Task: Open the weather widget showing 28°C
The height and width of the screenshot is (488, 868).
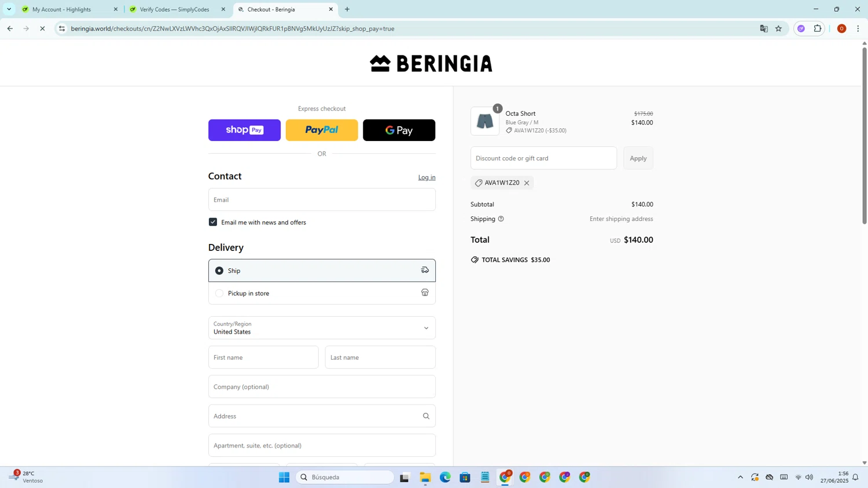Action: 26,477
